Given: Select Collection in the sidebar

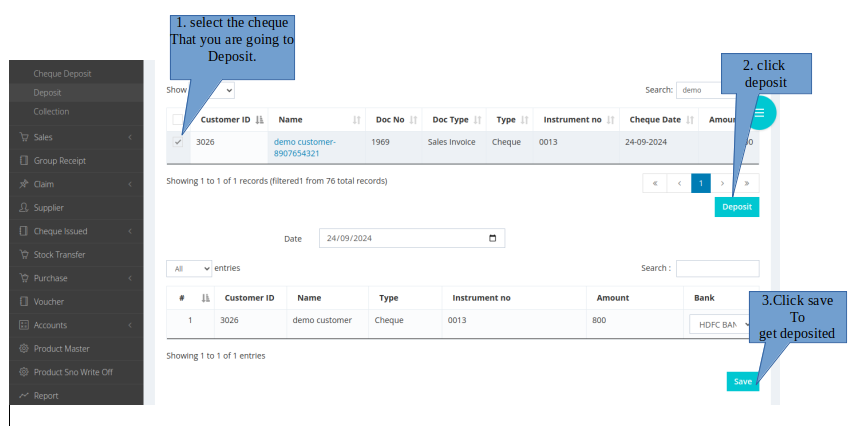Looking at the screenshot, I should [x=51, y=111].
